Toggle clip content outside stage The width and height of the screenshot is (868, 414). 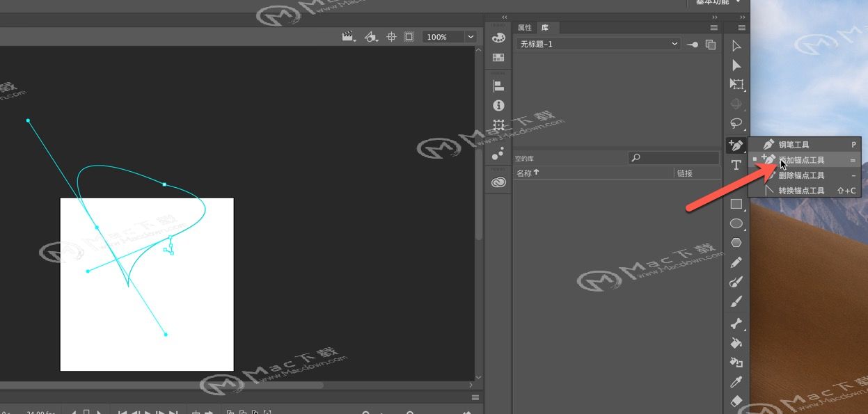[x=409, y=37]
